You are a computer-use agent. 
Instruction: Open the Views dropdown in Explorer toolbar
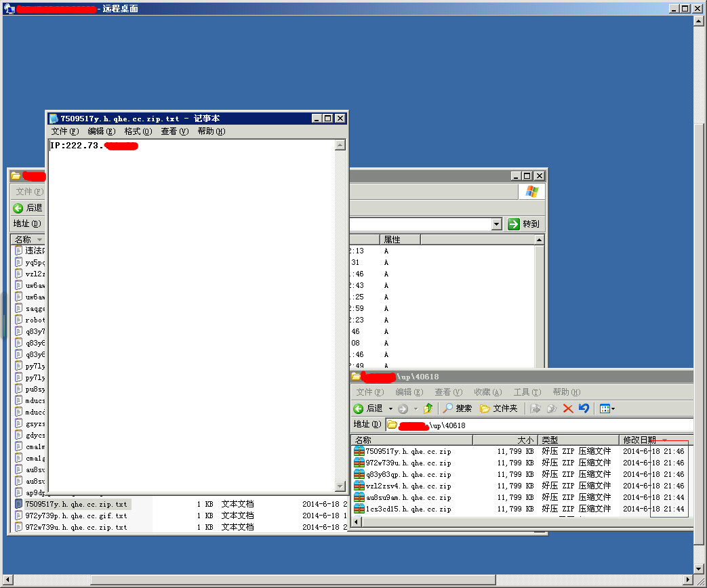[607, 408]
